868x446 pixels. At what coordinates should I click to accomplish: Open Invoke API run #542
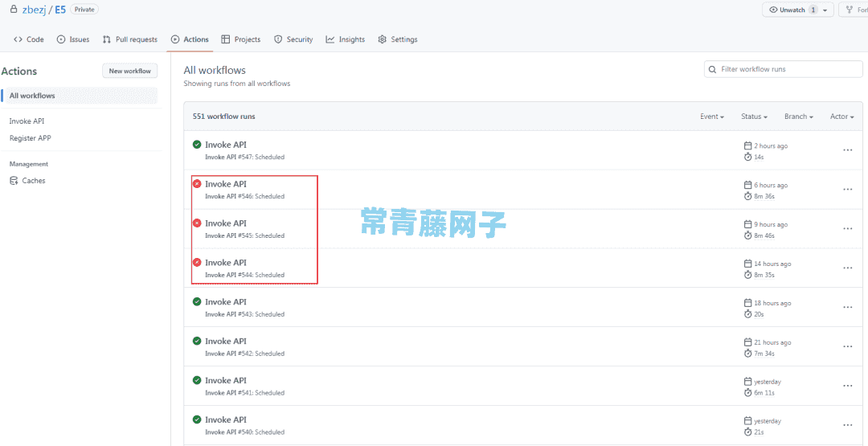[x=225, y=341]
